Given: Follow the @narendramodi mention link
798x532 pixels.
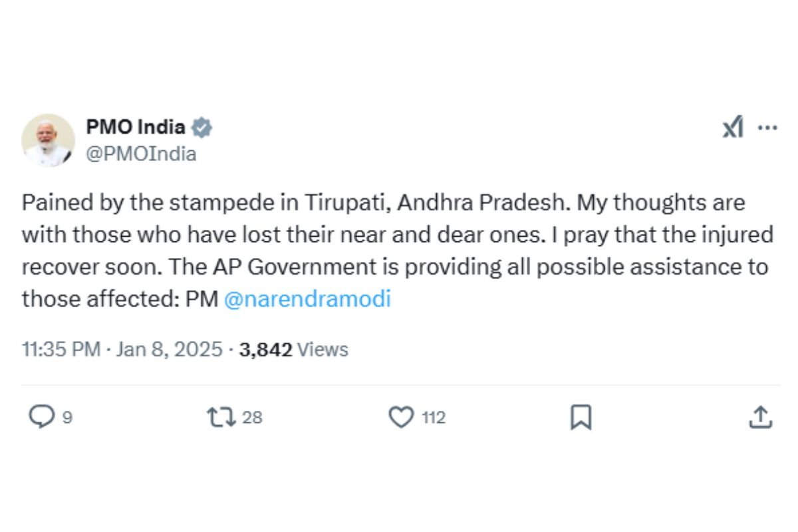Looking at the screenshot, I should coord(307,299).
